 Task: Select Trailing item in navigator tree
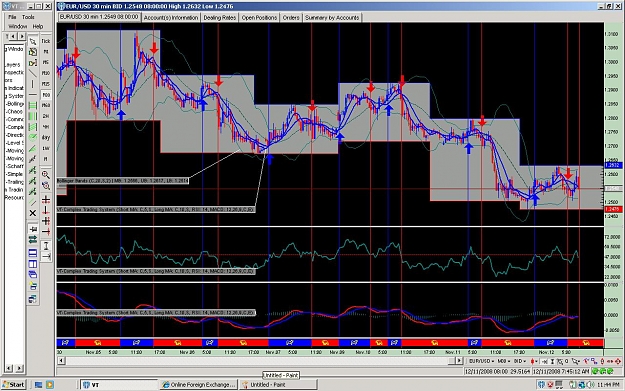pos(15,182)
